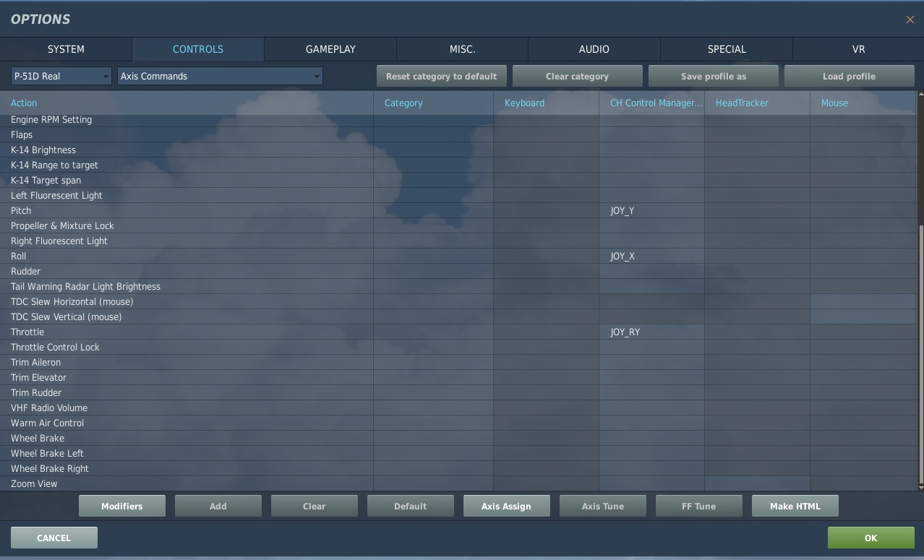The width and height of the screenshot is (924, 560).
Task: Switch to the CONTROLS tab
Action: pyautogui.click(x=197, y=49)
